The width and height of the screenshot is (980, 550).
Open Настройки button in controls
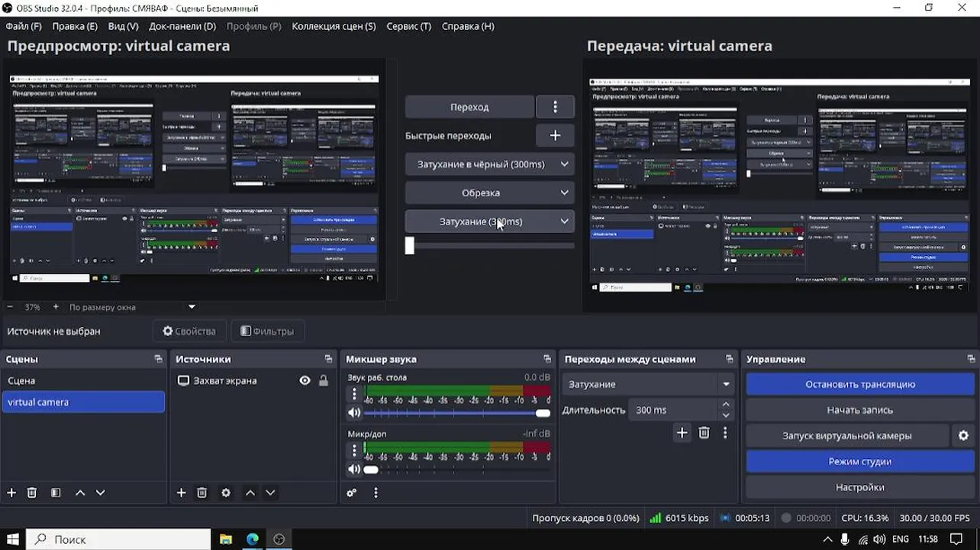coord(860,487)
